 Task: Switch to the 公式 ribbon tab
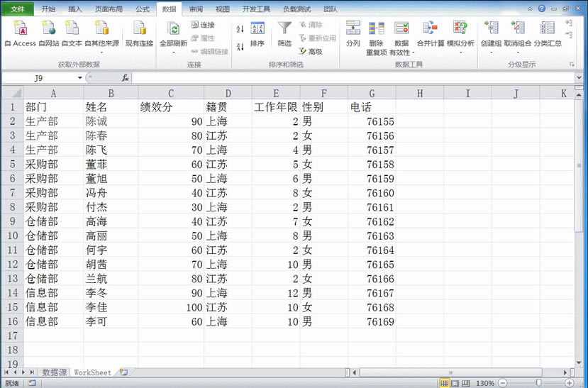143,9
